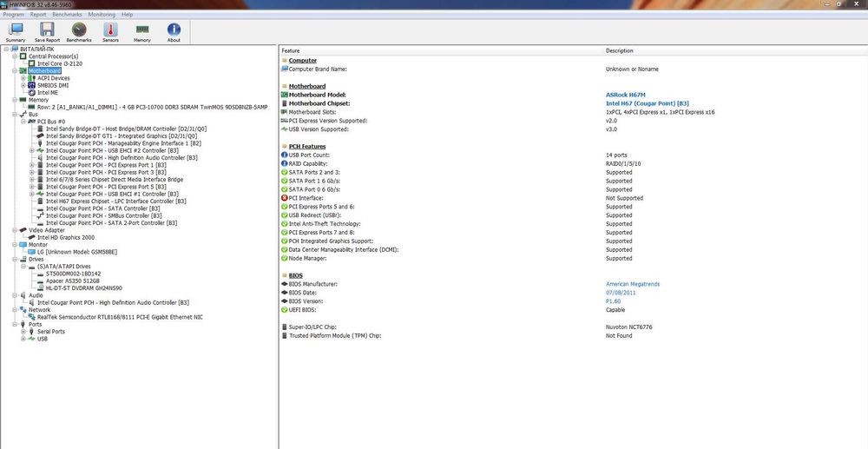This screenshot has width=868, height=449.
Task: Select Intel HD Graphics 2000 entry
Action: pos(66,237)
